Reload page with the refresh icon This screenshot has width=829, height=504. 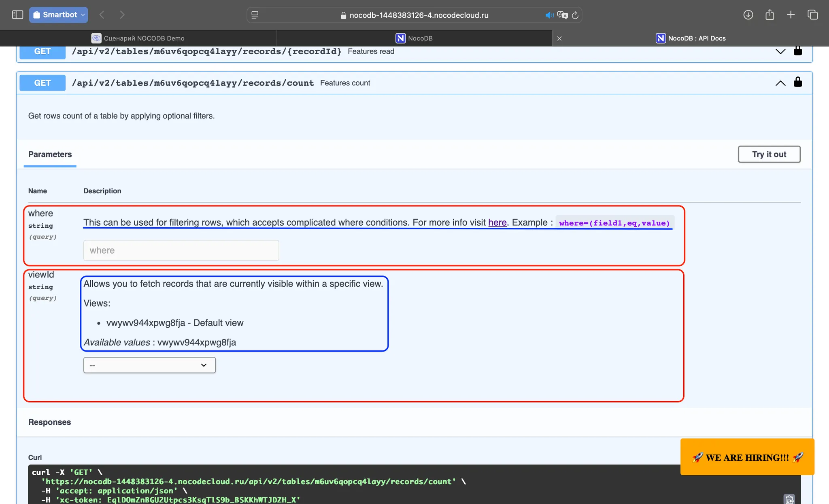point(575,15)
